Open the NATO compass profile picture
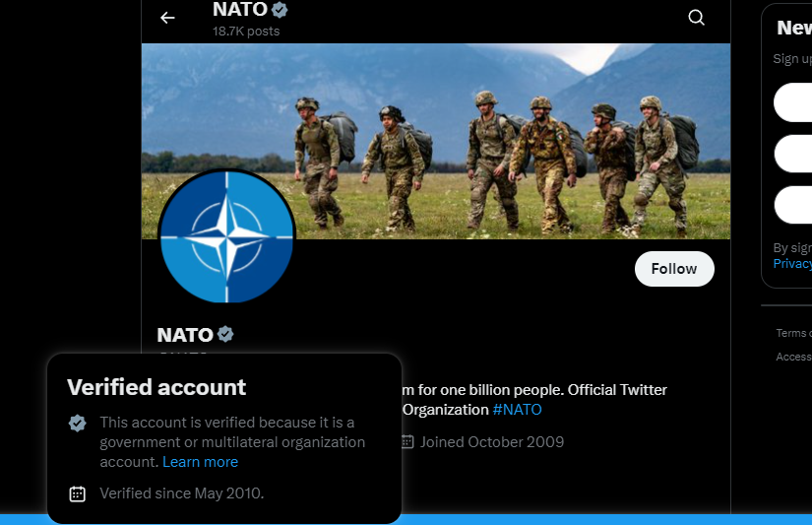The image size is (812, 525). coord(226,236)
